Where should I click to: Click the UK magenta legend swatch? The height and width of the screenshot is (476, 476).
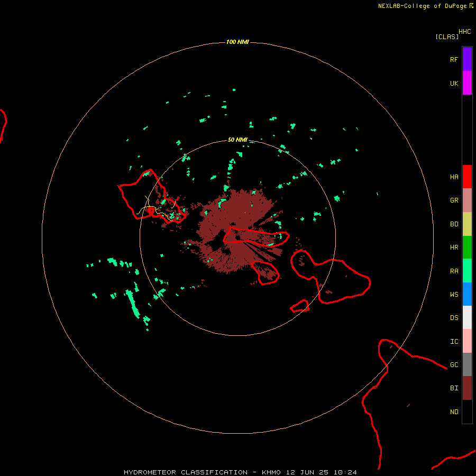[467, 83]
